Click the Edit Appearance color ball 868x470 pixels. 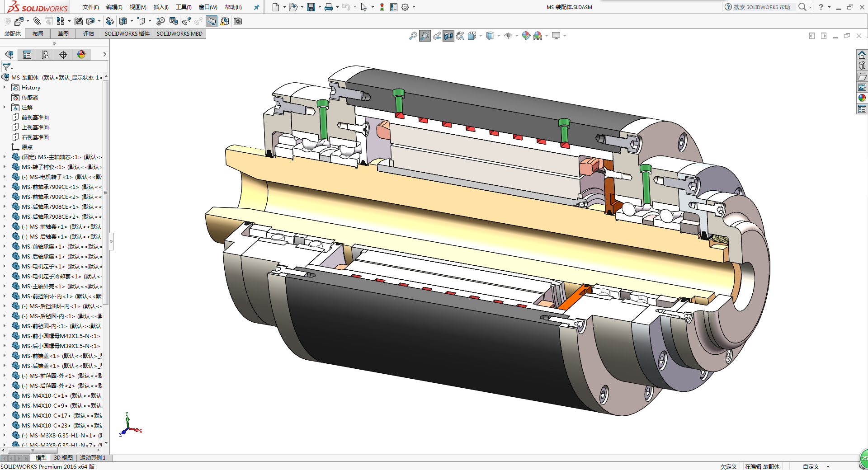[526, 36]
